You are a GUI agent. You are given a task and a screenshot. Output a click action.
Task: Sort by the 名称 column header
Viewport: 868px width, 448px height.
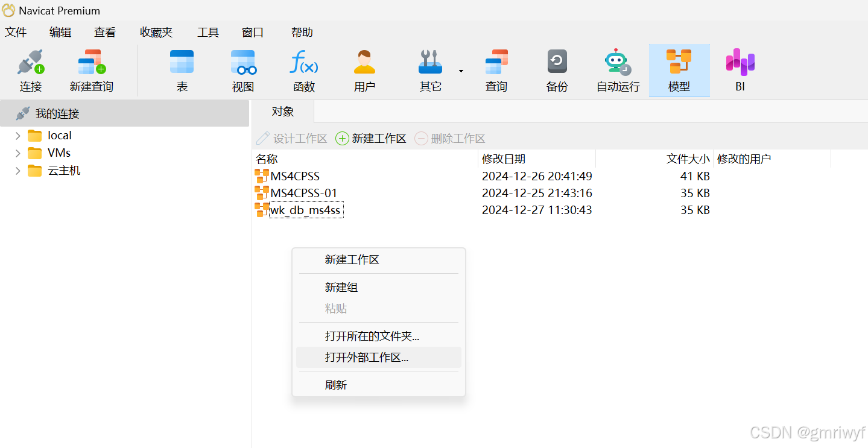[365, 159]
